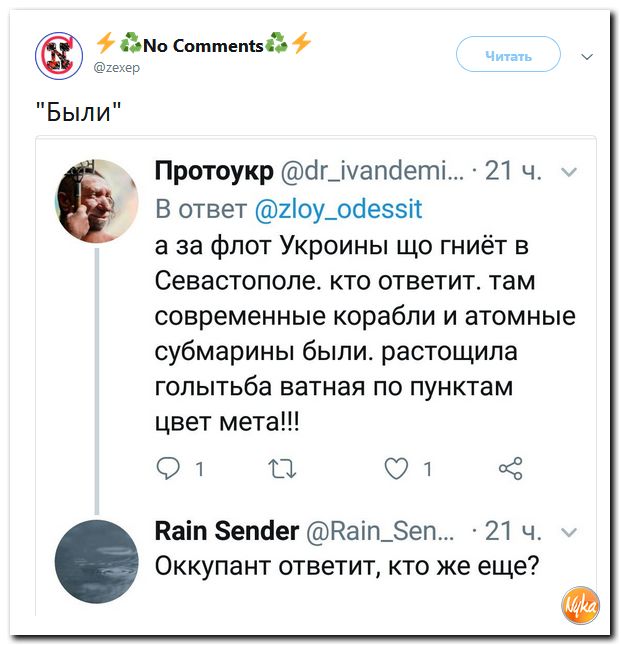This screenshot has height=646, width=621.
Task: Open the No Comments profile avatar
Action: click(59, 56)
